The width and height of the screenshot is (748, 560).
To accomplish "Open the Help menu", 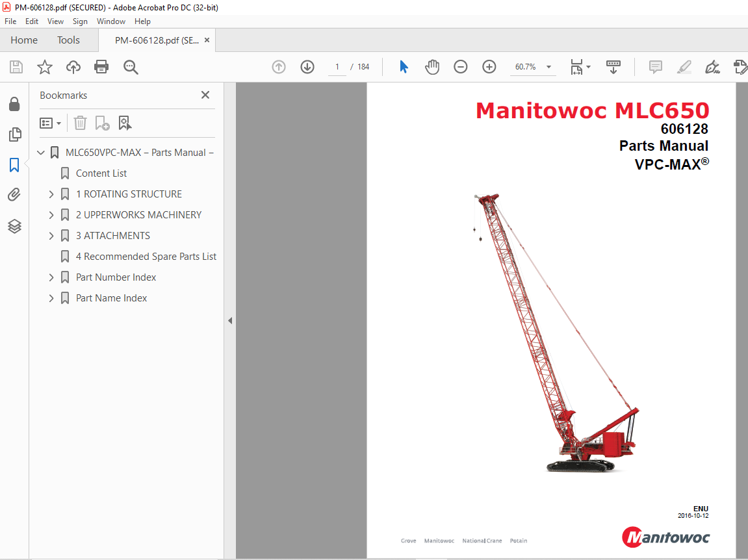I will click(142, 21).
